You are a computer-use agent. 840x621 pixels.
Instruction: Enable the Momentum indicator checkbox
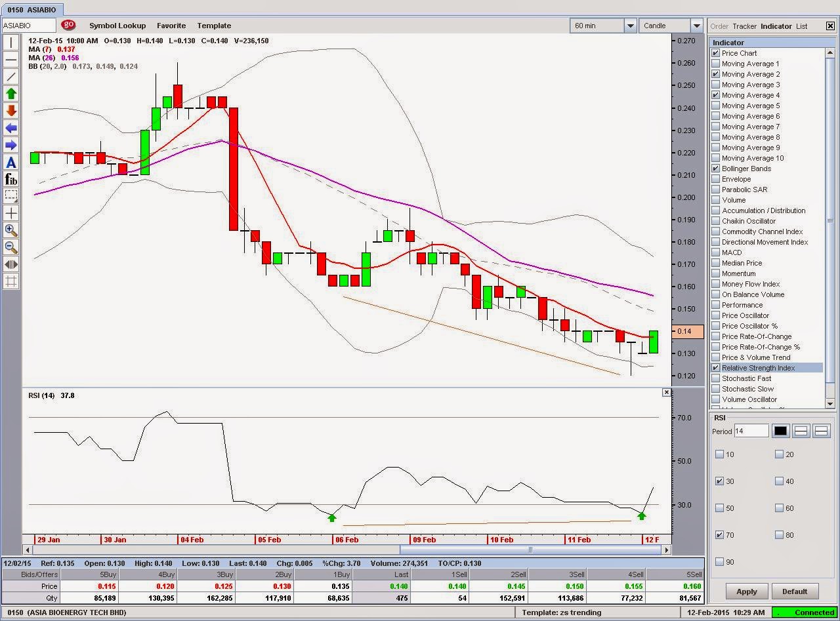tap(716, 273)
